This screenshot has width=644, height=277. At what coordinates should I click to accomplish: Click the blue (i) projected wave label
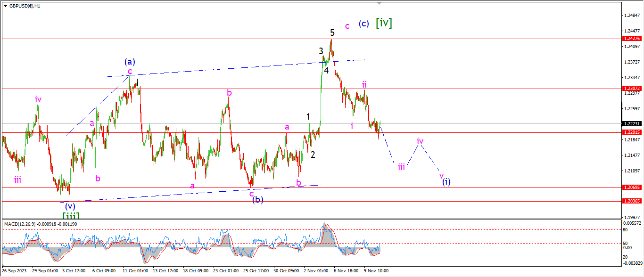pos(446,182)
